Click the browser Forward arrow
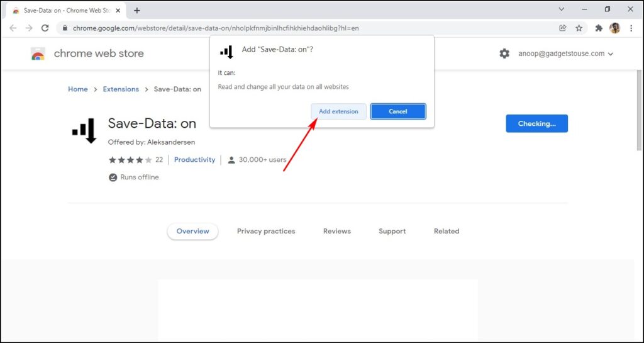644x343 pixels. [x=29, y=28]
